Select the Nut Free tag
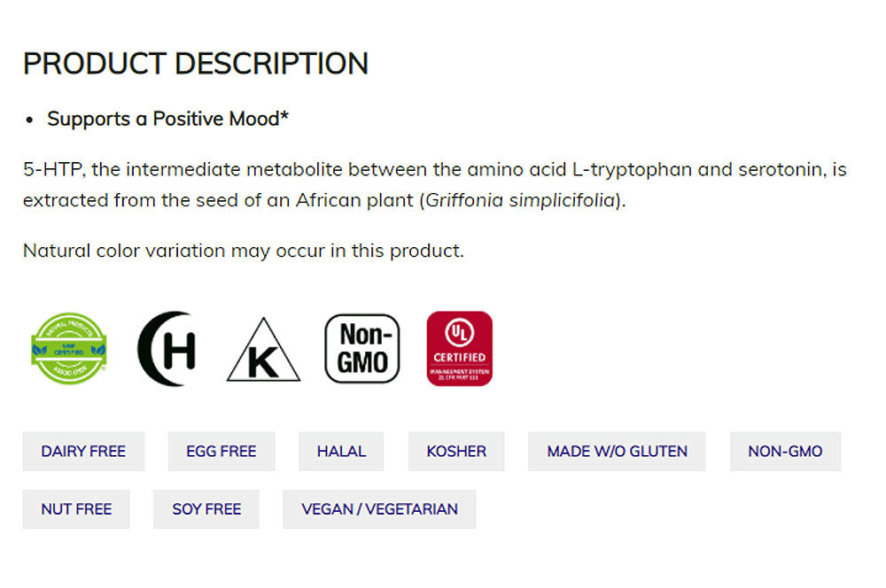This screenshot has width=886, height=588. click(76, 509)
